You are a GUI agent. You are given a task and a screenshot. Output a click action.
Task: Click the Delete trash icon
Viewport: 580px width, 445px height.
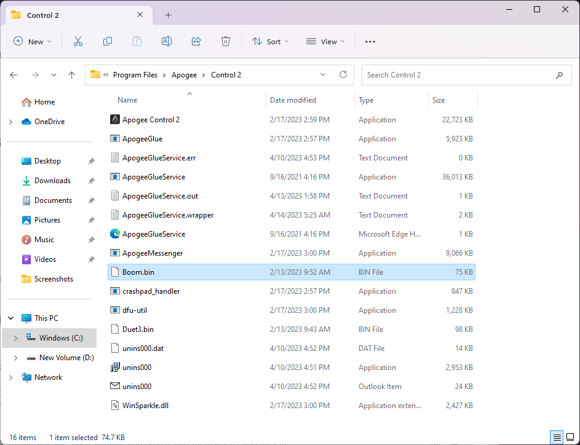click(x=226, y=41)
